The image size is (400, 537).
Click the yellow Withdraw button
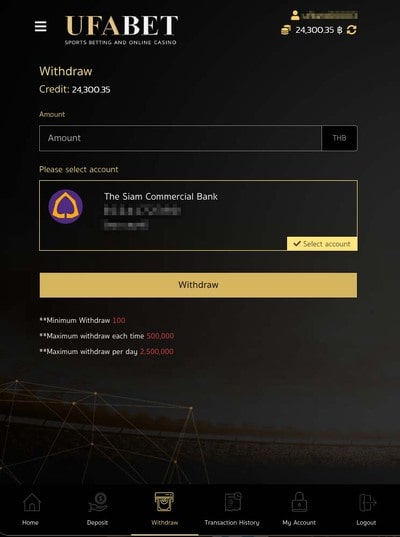pyautogui.click(x=198, y=285)
